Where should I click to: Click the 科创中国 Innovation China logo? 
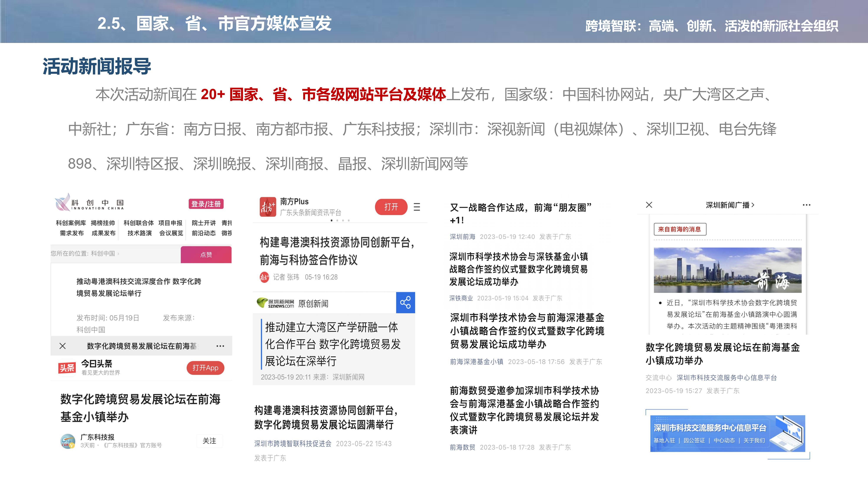(89, 202)
